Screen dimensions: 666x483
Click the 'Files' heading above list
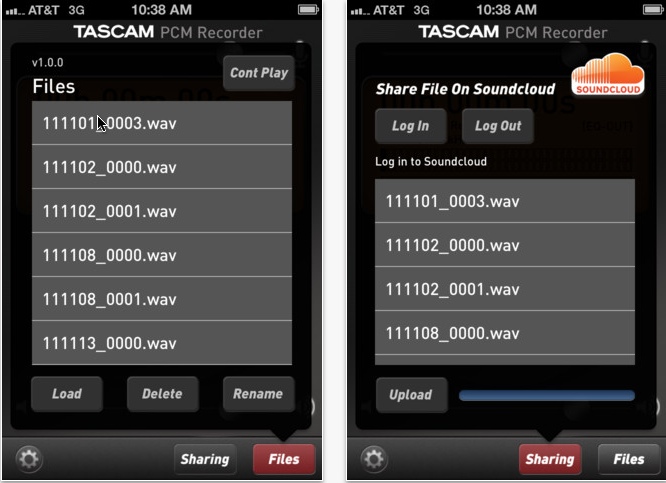pyautogui.click(x=54, y=87)
